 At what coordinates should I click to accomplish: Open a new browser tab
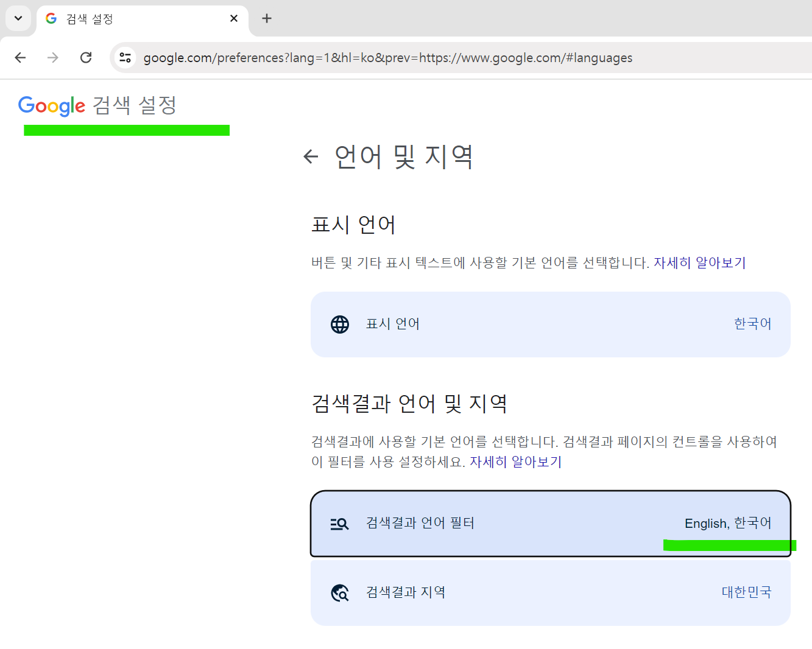click(x=266, y=18)
